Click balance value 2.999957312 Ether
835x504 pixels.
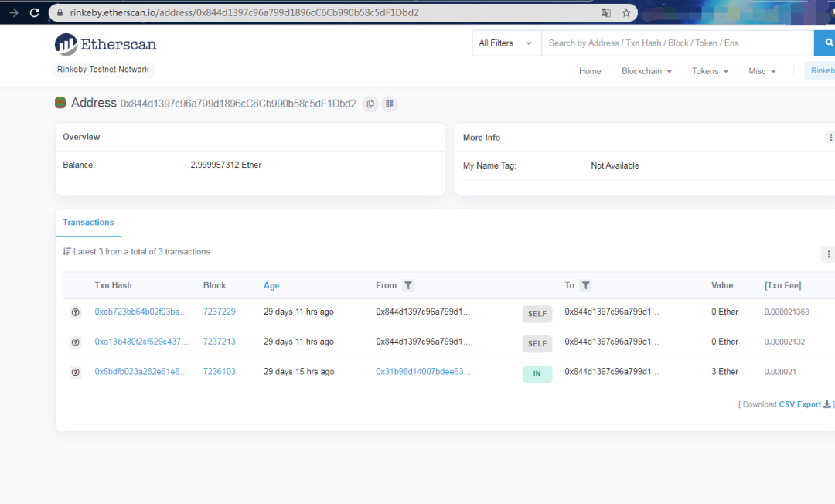tap(226, 165)
